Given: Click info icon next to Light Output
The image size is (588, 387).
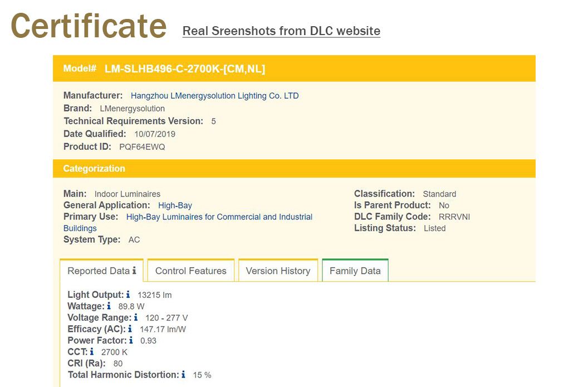Looking at the screenshot, I should (x=128, y=295).
